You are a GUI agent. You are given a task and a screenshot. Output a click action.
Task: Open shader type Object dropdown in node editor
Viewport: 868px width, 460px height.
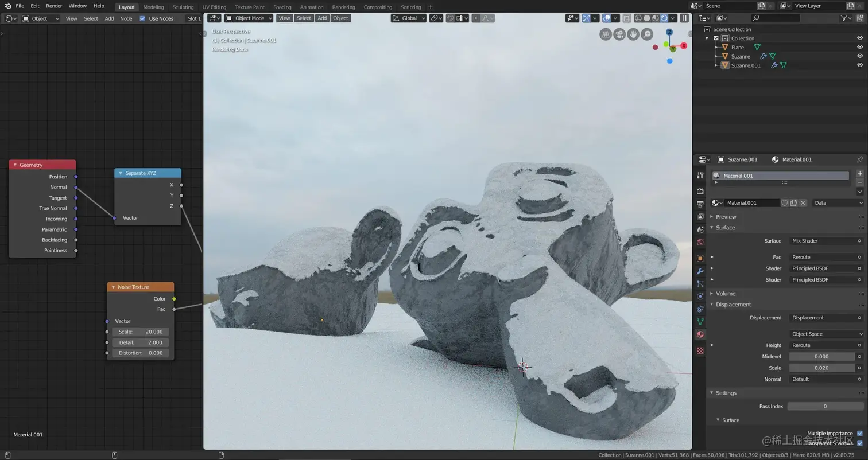pos(40,18)
